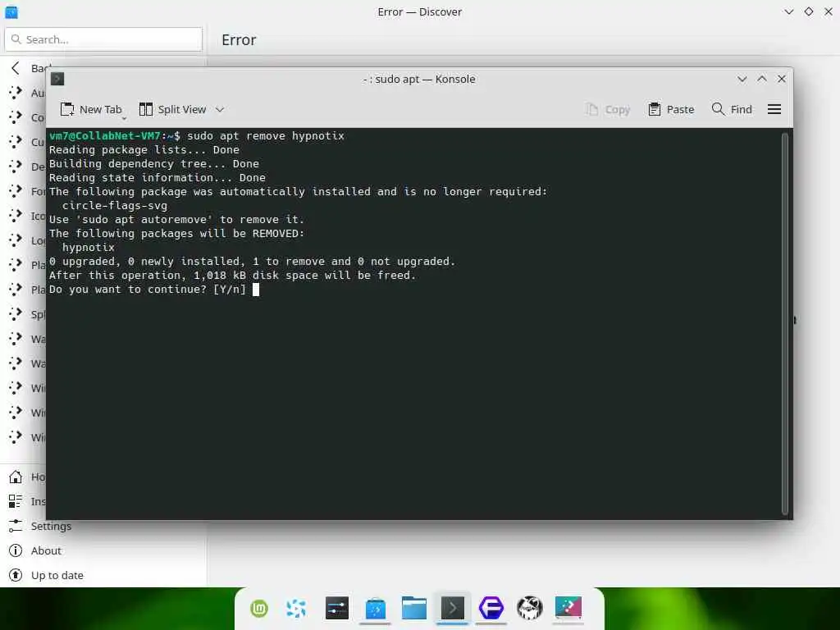Click the category icon beside 'Au' in Discover
The width and height of the screenshot is (840, 630).
[x=16, y=93]
